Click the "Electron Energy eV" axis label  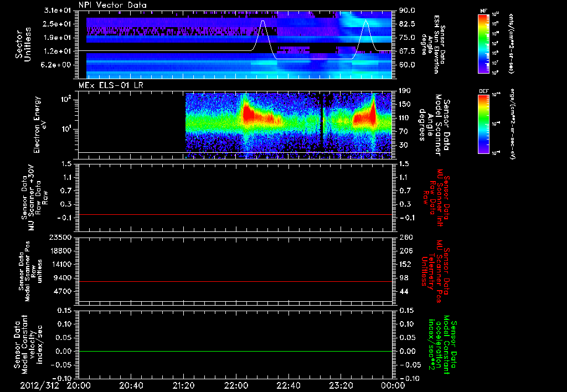click(x=40, y=125)
